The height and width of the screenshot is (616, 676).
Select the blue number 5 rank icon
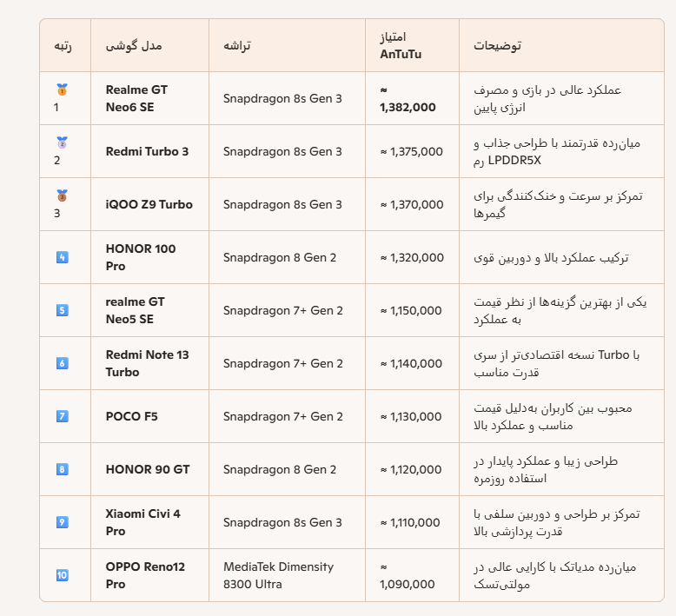(x=62, y=310)
